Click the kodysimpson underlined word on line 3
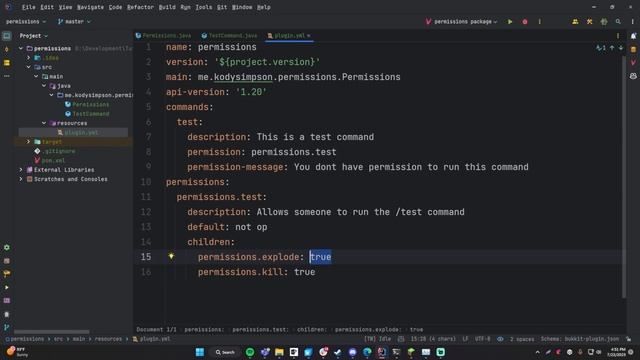 [243, 77]
